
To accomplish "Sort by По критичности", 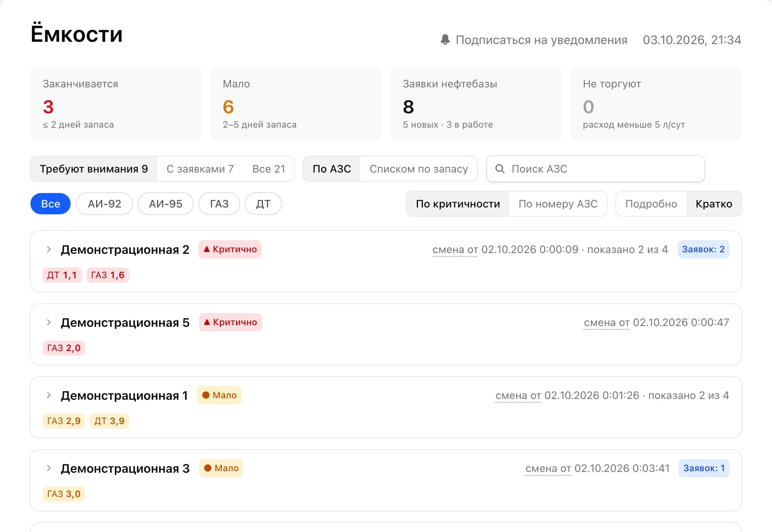I will coord(458,204).
